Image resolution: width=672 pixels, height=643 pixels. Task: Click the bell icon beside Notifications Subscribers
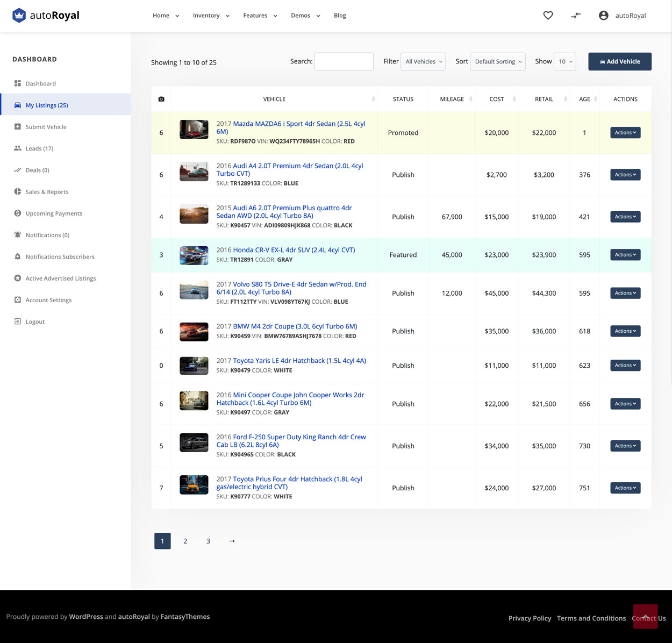[18, 256]
